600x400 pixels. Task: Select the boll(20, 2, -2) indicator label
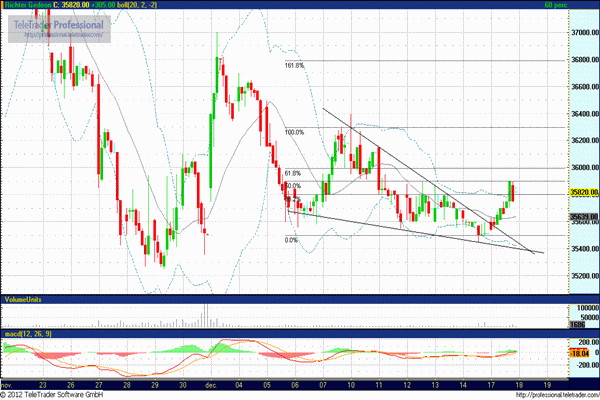[137, 5]
